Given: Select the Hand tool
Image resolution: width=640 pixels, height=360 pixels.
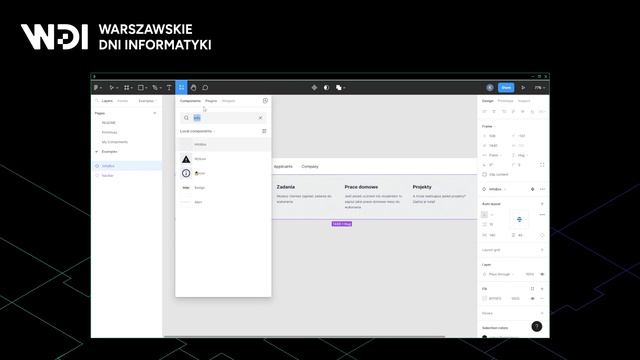Looking at the screenshot, I should pyautogui.click(x=193, y=88).
